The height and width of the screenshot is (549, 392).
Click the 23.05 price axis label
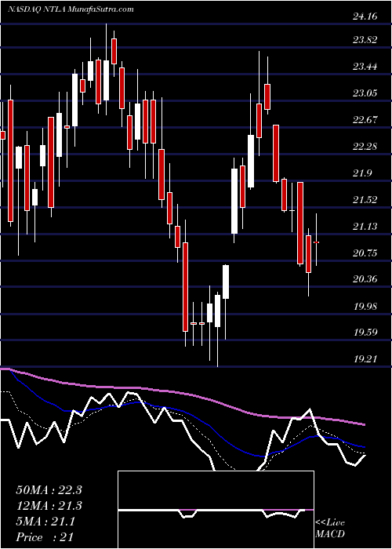click(x=365, y=93)
